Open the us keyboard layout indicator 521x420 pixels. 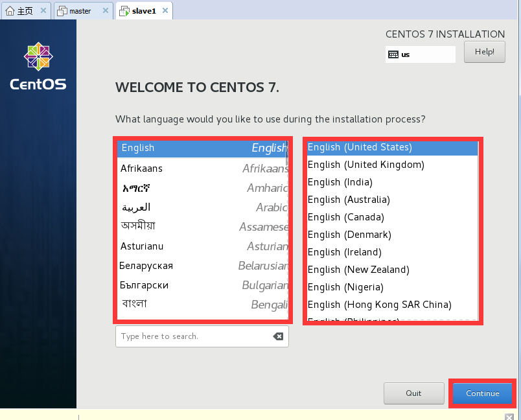pyautogui.click(x=421, y=54)
